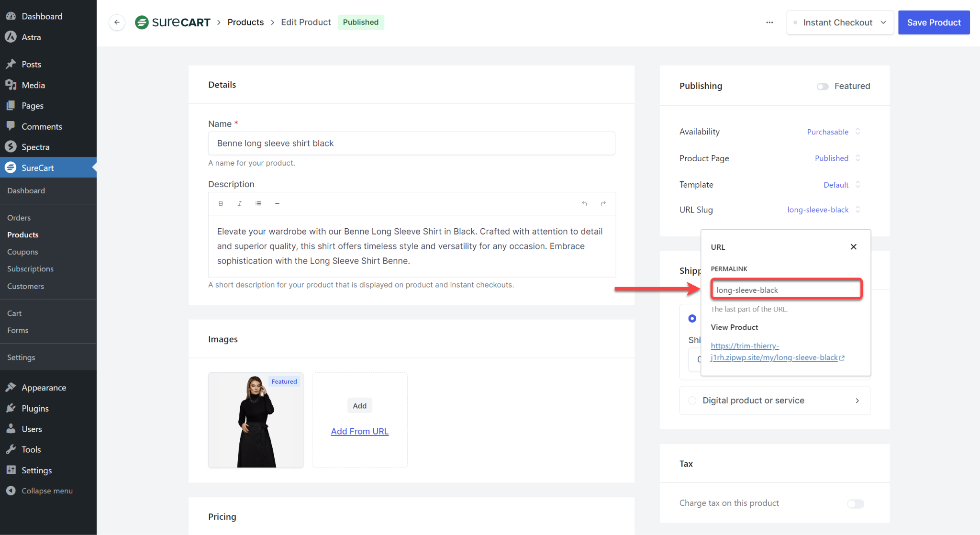
Task: Click the Save Product button
Action: [934, 22]
